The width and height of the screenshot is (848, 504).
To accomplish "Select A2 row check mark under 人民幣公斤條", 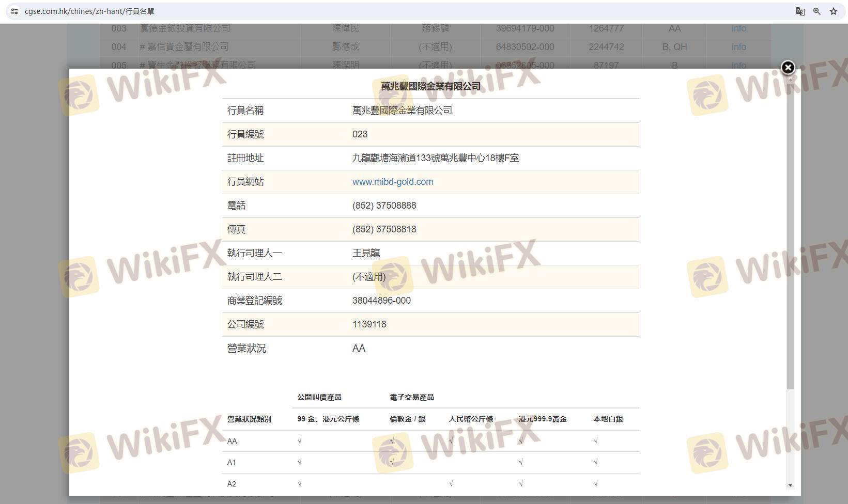I will [x=451, y=484].
